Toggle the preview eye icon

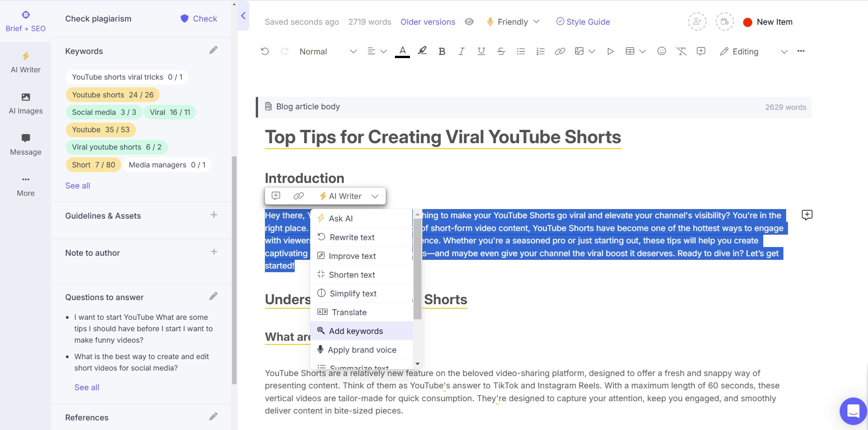click(469, 21)
